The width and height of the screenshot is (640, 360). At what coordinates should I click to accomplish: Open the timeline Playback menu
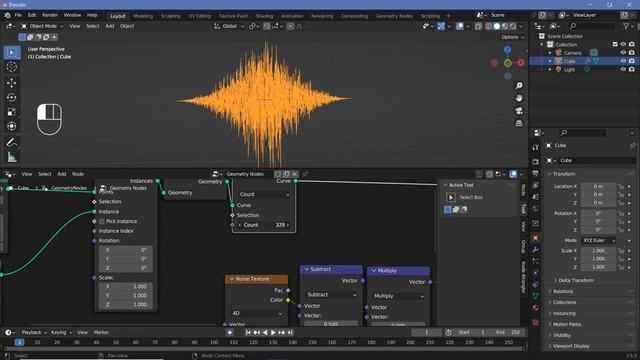click(33, 332)
